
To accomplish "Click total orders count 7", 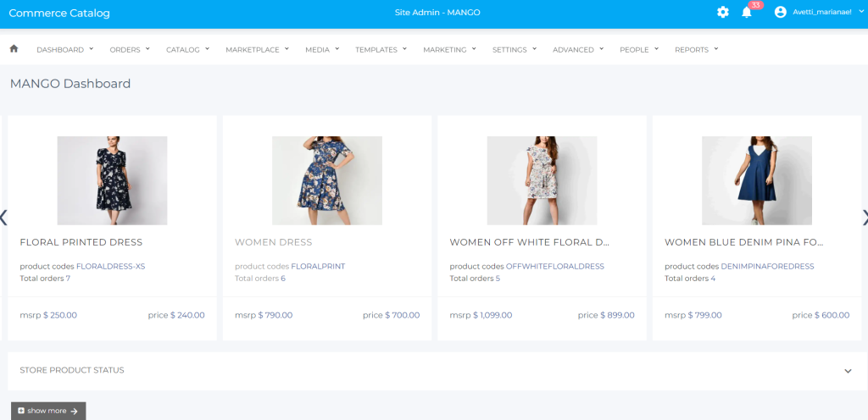I will click(x=68, y=279).
